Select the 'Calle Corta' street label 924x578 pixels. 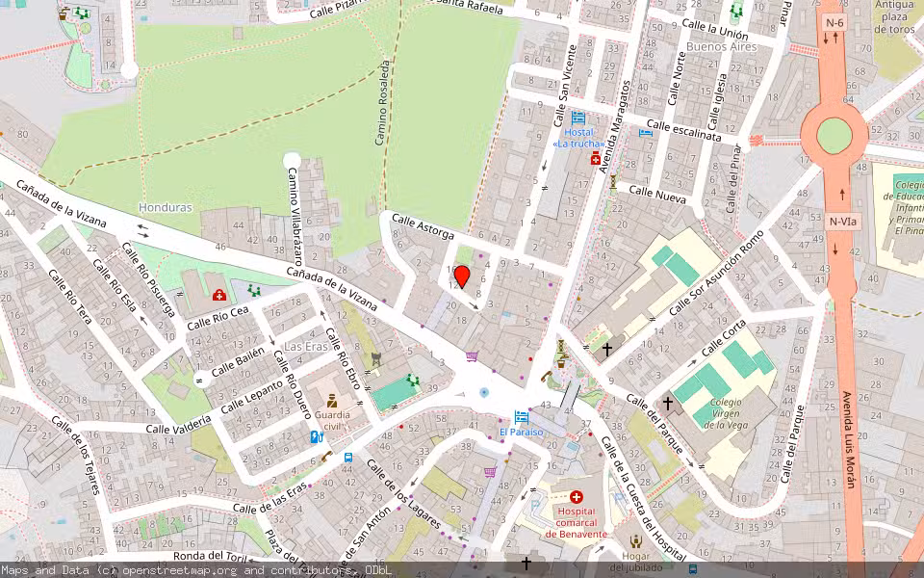point(724,337)
